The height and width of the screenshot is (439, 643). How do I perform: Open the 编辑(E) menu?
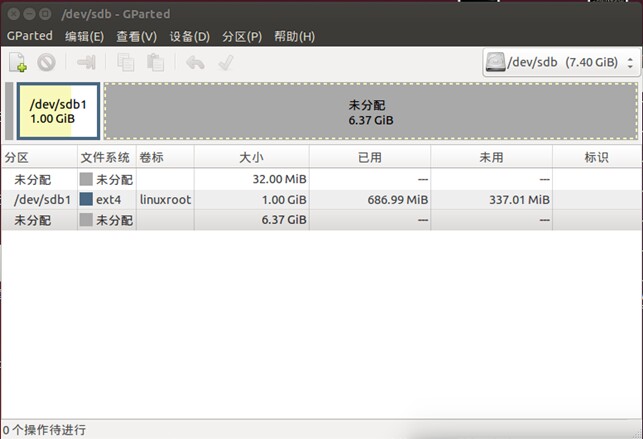click(x=84, y=36)
